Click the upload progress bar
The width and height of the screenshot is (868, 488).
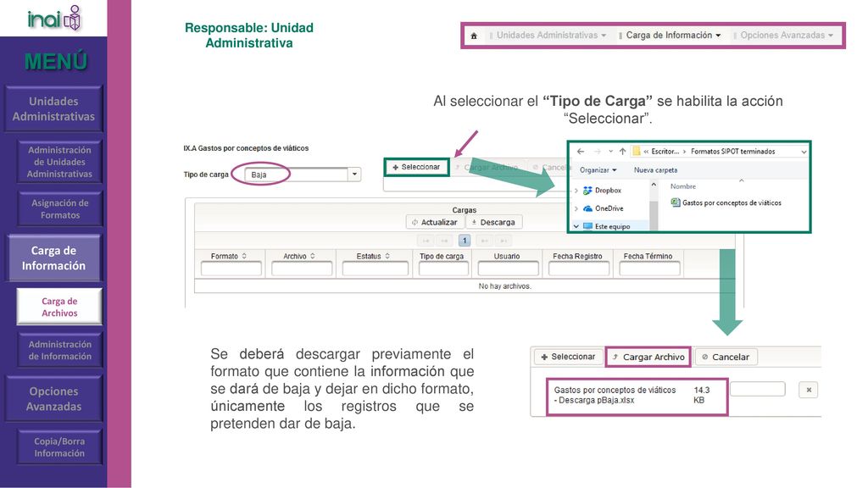click(x=757, y=389)
